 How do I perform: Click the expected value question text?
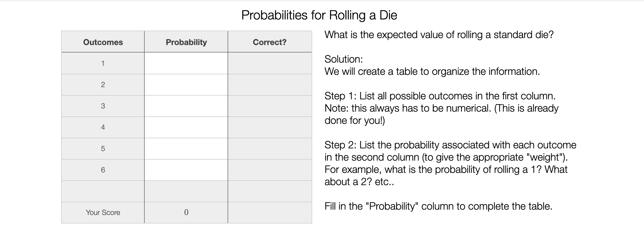click(439, 35)
